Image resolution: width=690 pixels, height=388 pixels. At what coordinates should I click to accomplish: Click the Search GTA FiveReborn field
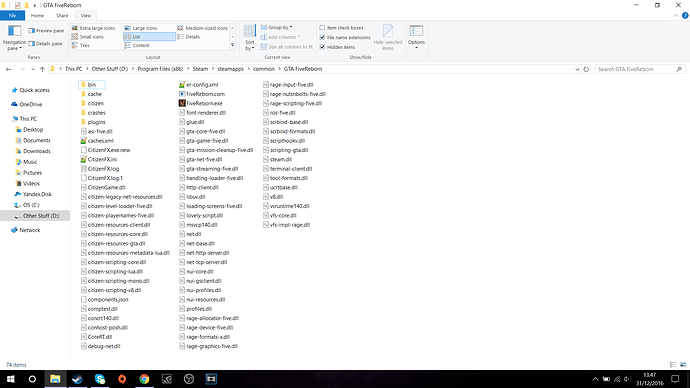click(635, 69)
